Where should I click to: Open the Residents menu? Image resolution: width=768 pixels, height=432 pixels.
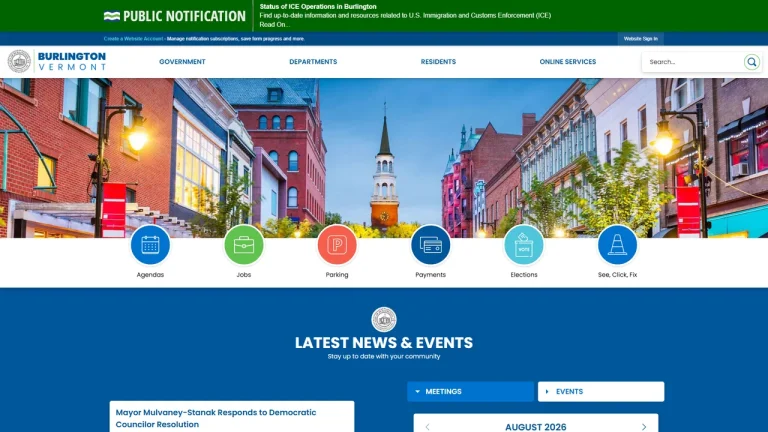[x=438, y=62]
